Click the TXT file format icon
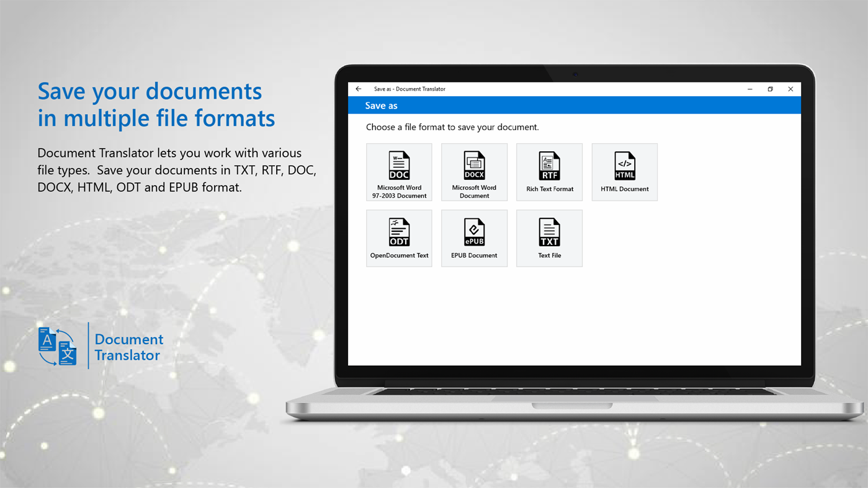Image resolution: width=868 pixels, height=488 pixels. pos(549,232)
